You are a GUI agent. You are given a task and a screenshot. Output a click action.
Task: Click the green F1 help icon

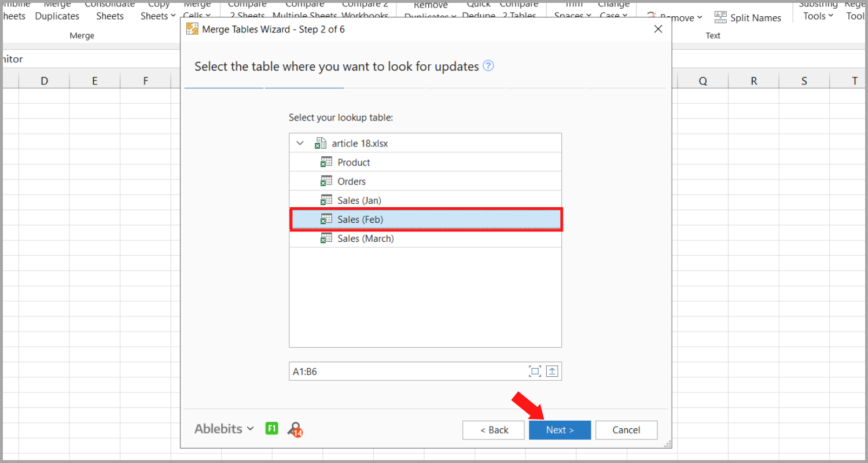[271, 429]
